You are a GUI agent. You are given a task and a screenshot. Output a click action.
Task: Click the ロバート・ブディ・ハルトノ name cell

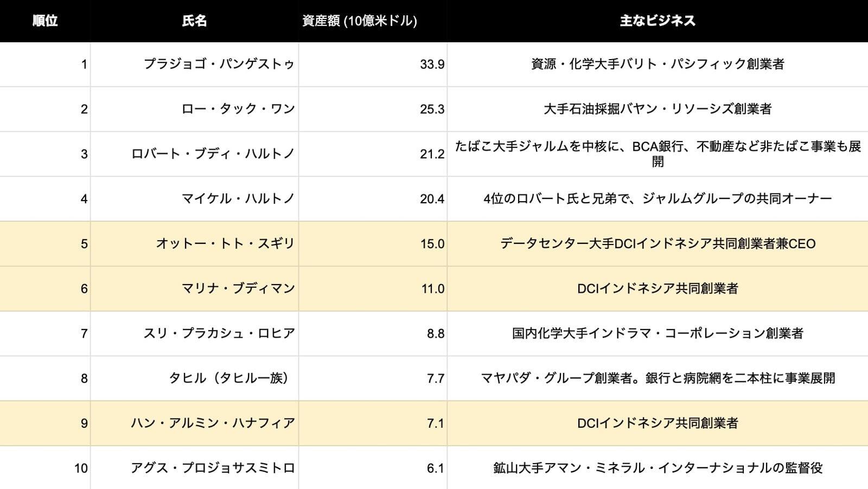tap(213, 154)
